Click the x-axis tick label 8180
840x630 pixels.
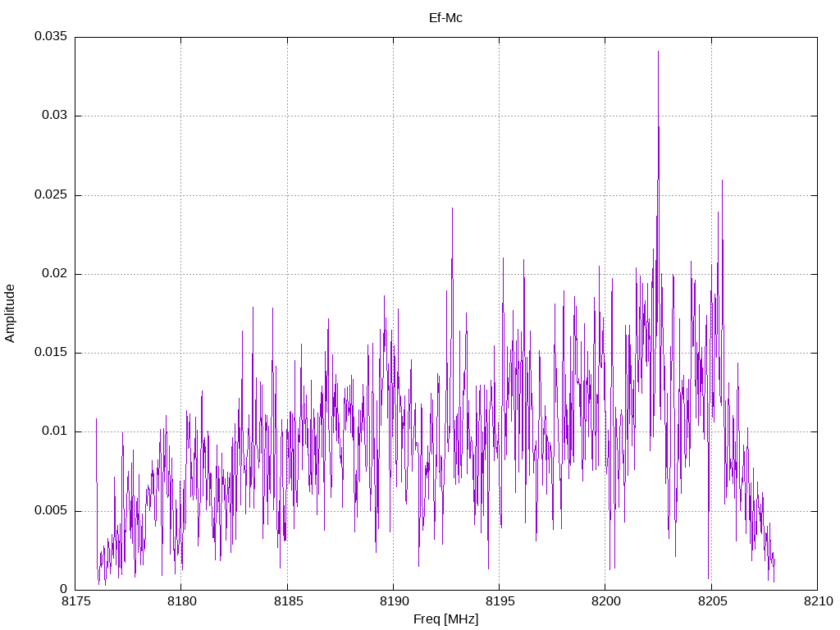coord(181,601)
